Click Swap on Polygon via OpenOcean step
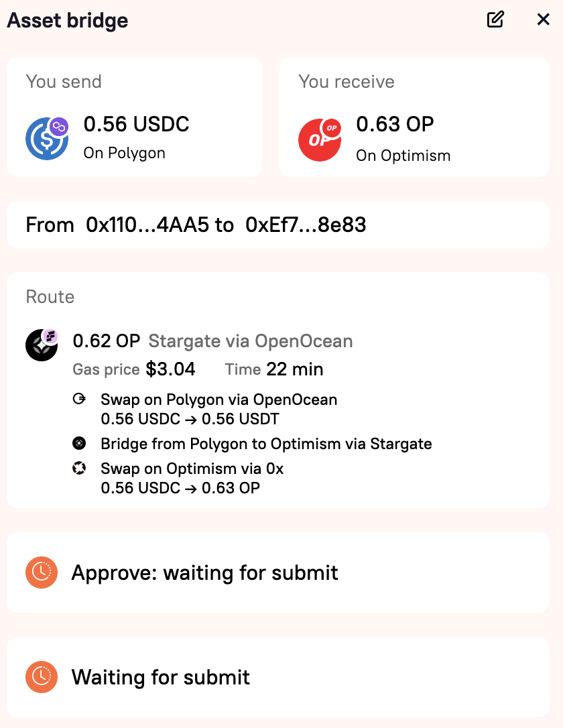Image resolution: width=563 pixels, height=728 pixels. [219, 400]
